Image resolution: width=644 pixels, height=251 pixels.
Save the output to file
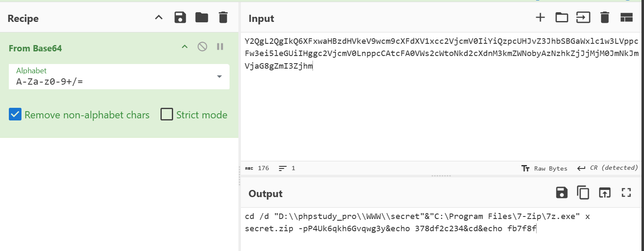click(562, 193)
